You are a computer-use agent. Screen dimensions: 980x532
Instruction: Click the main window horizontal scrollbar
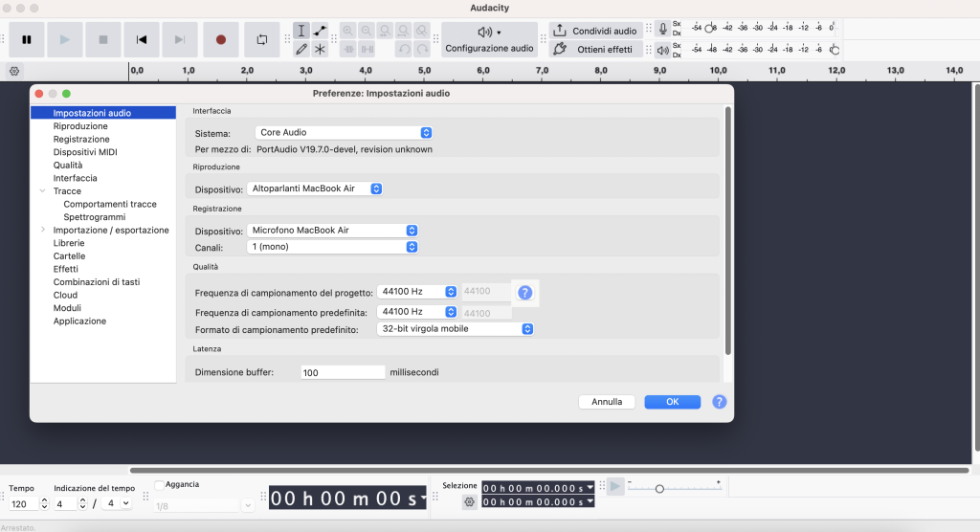pos(549,470)
